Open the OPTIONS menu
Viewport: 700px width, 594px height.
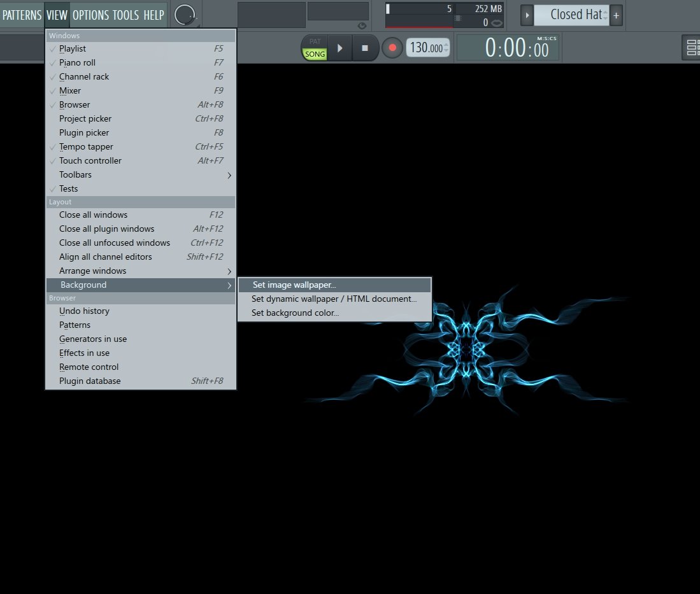tap(90, 15)
